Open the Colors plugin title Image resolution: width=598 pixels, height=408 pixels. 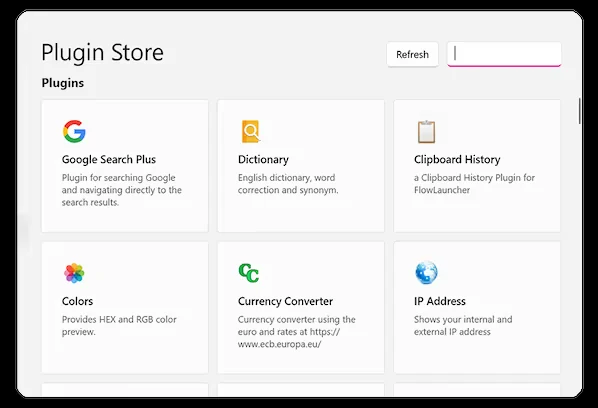(77, 301)
